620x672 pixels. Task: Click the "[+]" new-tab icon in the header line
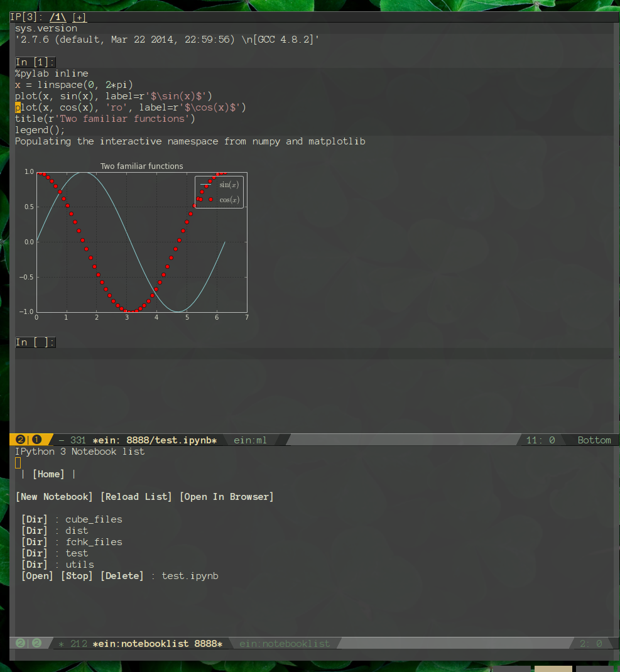(x=79, y=17)
